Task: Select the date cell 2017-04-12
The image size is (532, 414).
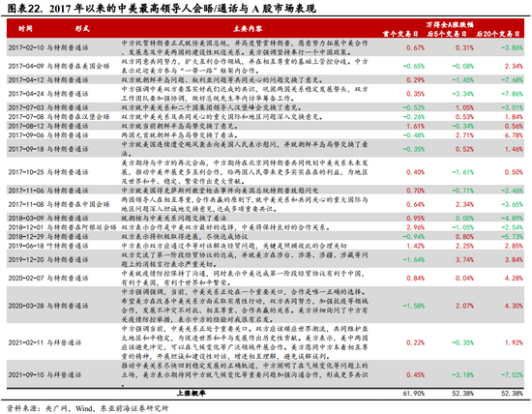Action: tap(26, 79)
